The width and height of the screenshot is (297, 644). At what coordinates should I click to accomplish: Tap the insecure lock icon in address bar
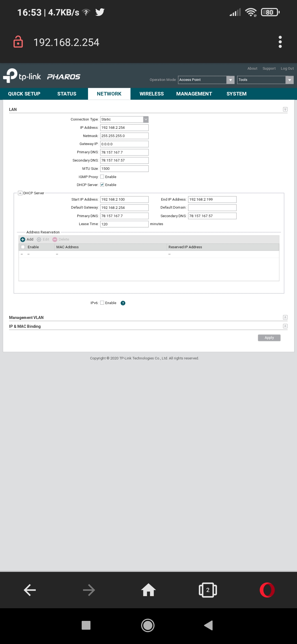point(18,42)
